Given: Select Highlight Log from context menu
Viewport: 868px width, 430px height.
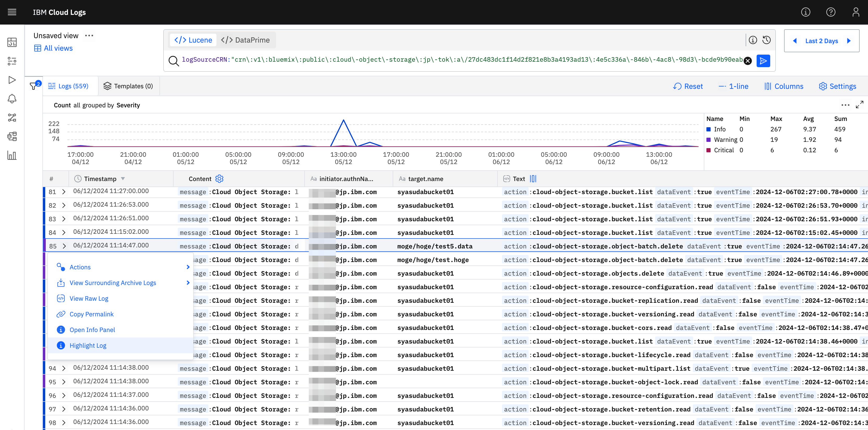Looking at the screenshot, I should (x=88, y=345).
